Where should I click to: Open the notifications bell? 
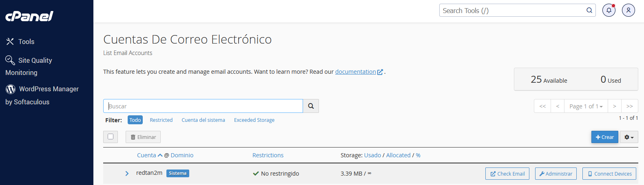609,11
